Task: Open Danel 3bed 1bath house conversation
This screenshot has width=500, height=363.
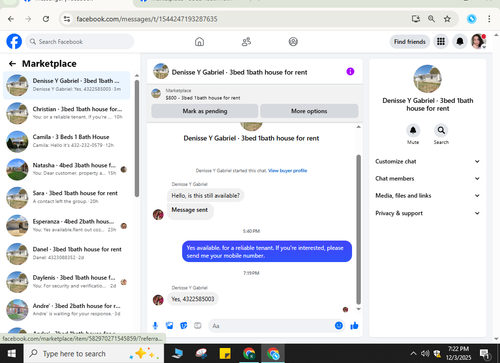Action: pos(67,253)
